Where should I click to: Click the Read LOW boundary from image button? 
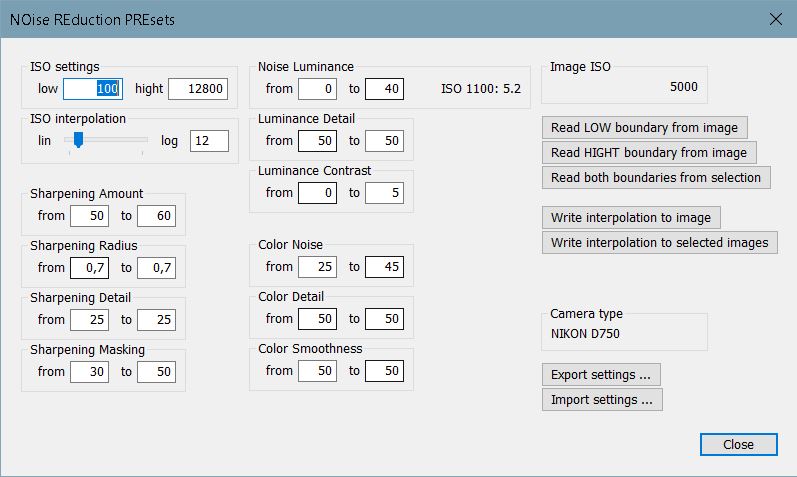tap(644, 128)
